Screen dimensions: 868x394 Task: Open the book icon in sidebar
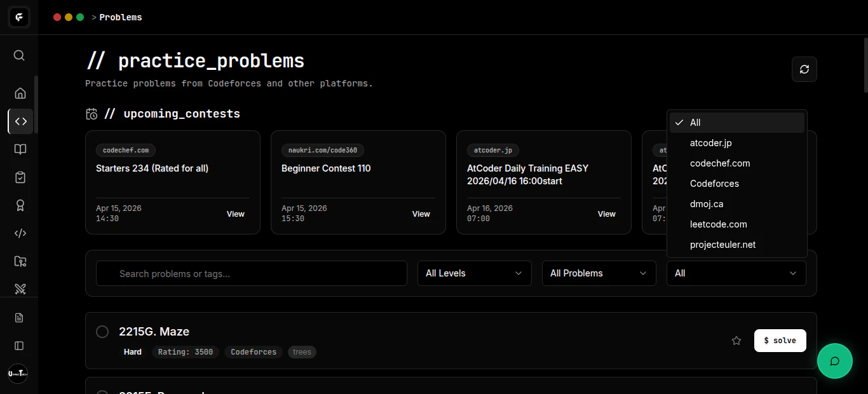[20, 149]
